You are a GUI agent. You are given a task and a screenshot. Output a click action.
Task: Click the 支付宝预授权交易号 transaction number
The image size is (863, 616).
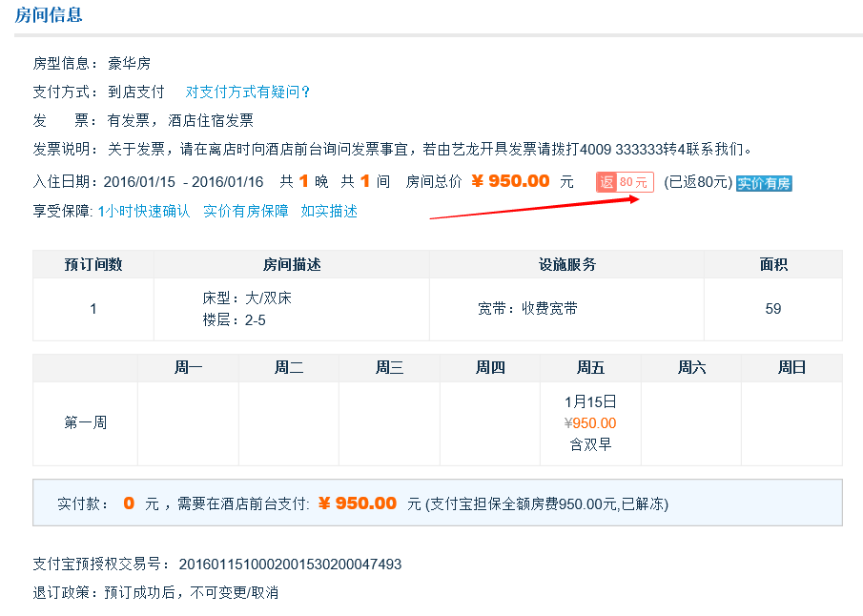point(290,564)
